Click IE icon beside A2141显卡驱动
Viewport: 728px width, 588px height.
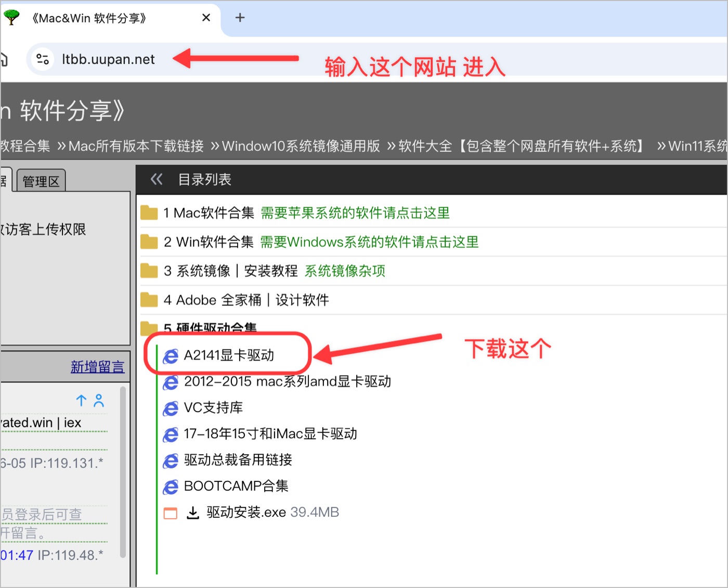(171, 356)
